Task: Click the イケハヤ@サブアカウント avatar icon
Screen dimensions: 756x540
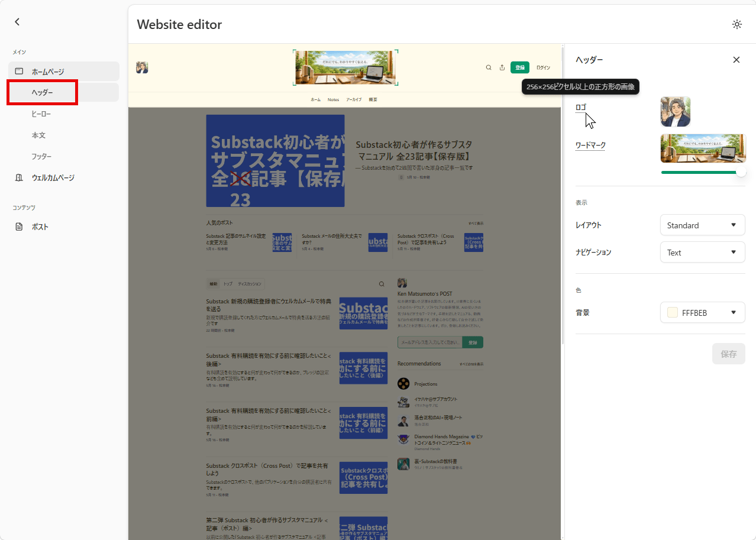Action: (403, 402)
